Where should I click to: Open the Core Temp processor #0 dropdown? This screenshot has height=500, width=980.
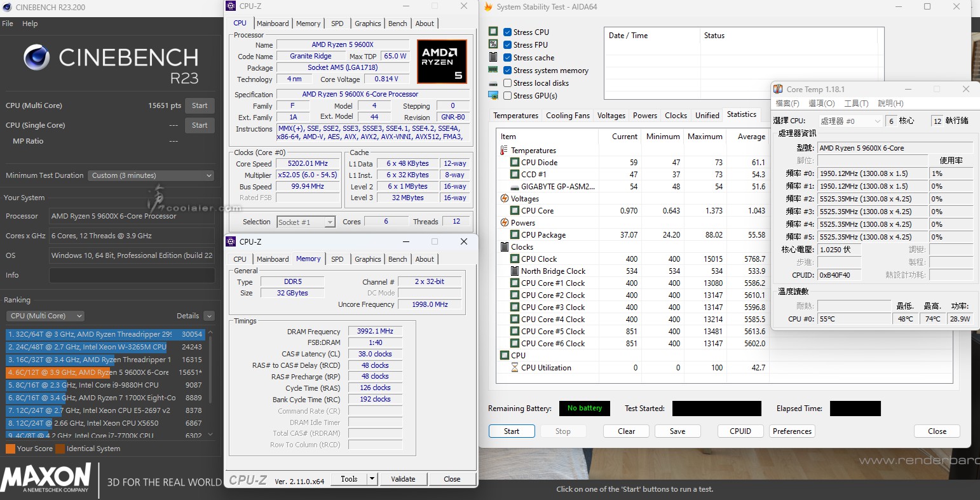(x=850, y=121)
